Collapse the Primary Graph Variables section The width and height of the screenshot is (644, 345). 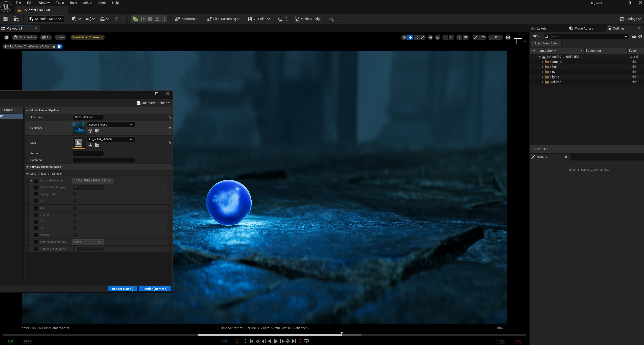click(27, 167)
